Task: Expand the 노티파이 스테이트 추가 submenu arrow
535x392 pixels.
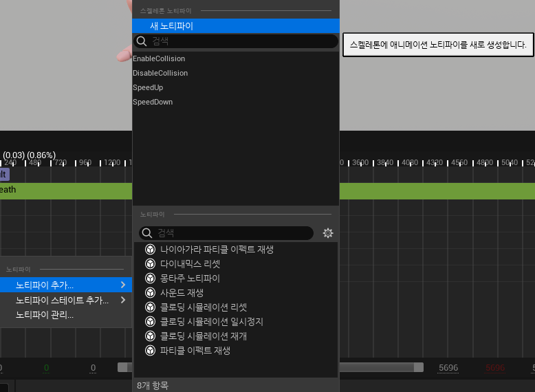Action: point(123,300)
